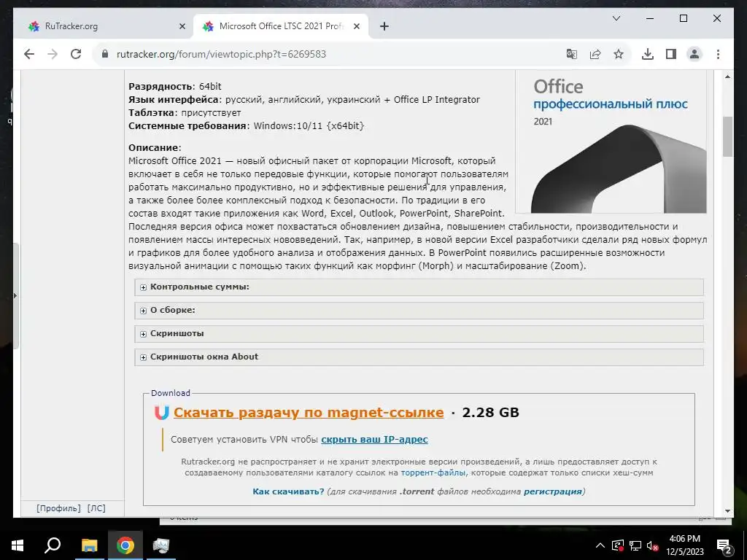The width and height of the screenshot is (747, 560).
Task: Share this page via share icon
Action: pyautogui.click(x=595, y=54)
